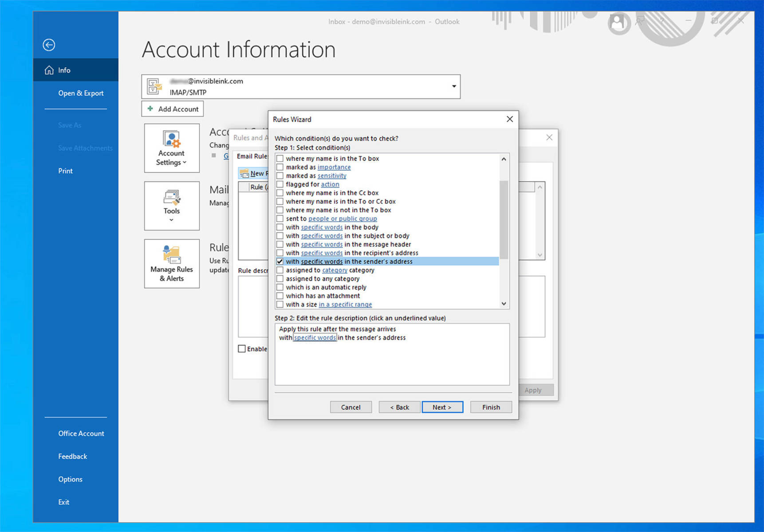Click the 'importance' link

[334, 167]
